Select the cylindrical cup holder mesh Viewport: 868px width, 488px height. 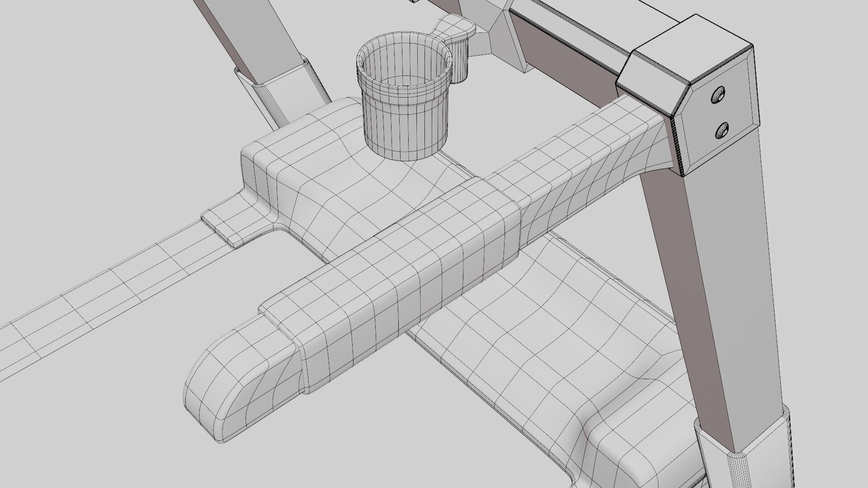405,97
